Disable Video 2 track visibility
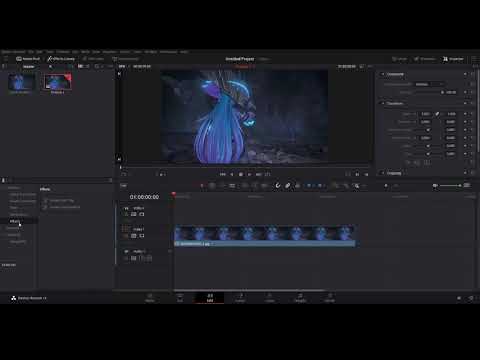This screenshot has width=480, height=360. click(x=142, y=214)
